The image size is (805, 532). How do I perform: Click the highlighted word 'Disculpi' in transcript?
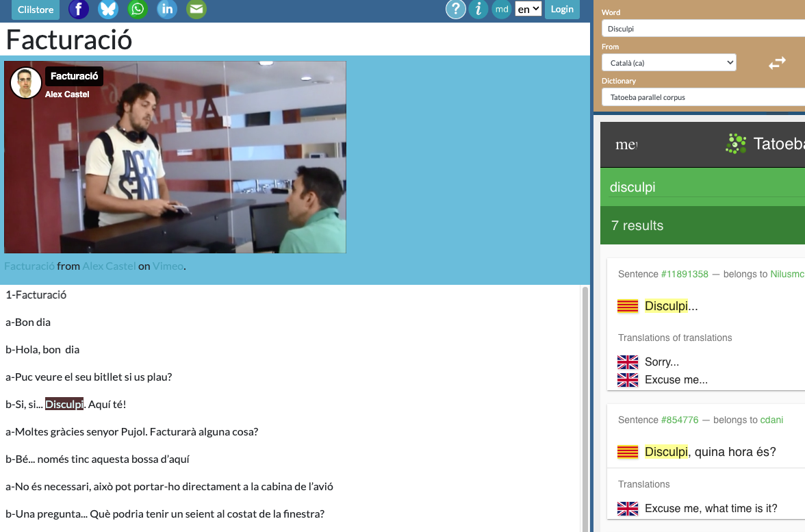click(x=64, y=405)
